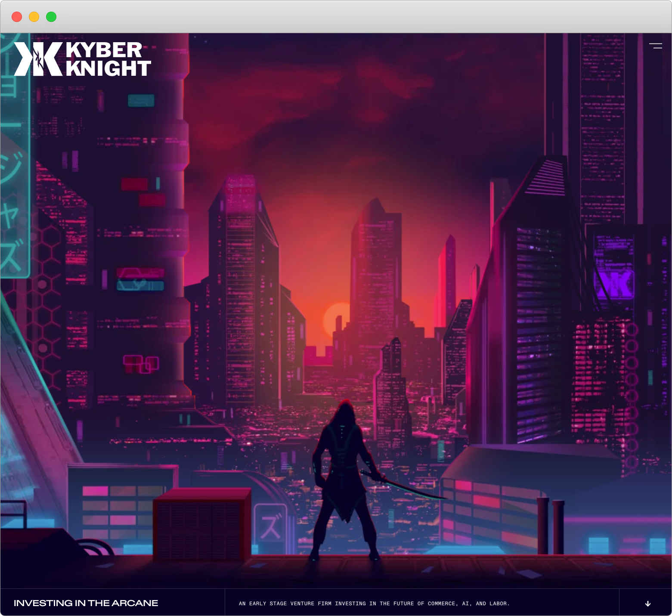Image resolution: width=672 pixels, height=616 pixels.
Task: Close the browser window with red button
Action: pos(17,17)
